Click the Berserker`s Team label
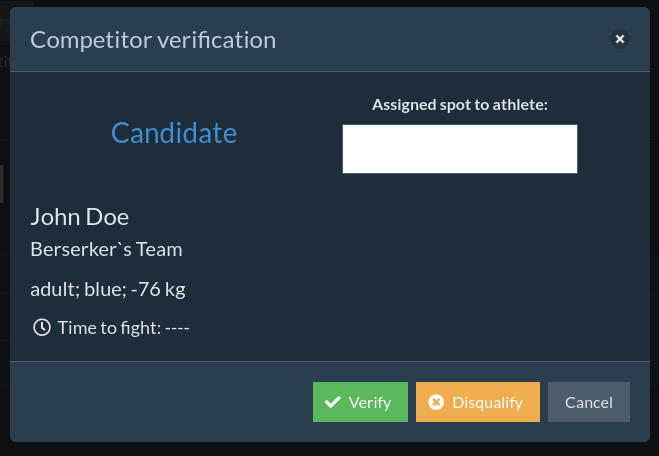Screen dimensions: 659x456 point(106,249)
